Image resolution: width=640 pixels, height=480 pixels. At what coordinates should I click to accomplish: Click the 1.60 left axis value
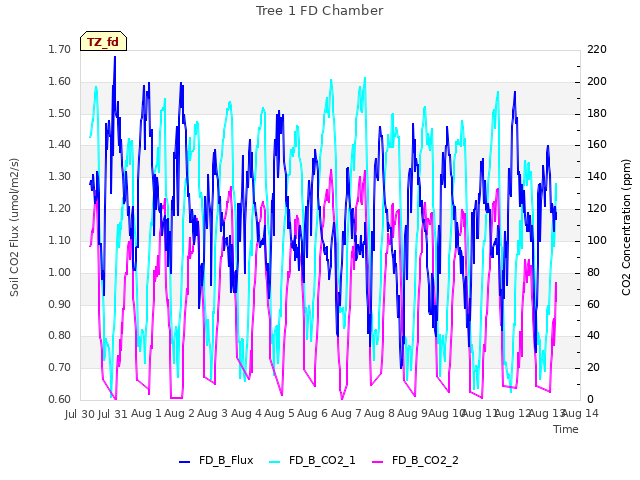coord(60,81)
